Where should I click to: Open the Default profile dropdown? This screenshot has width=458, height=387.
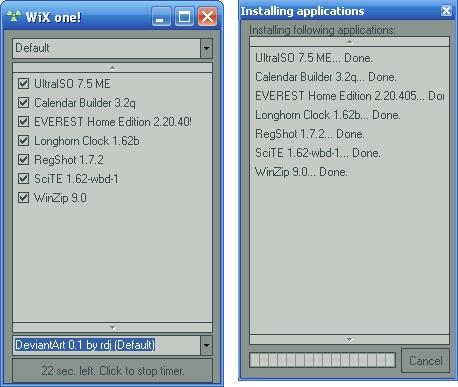click(x=206, y=48)
